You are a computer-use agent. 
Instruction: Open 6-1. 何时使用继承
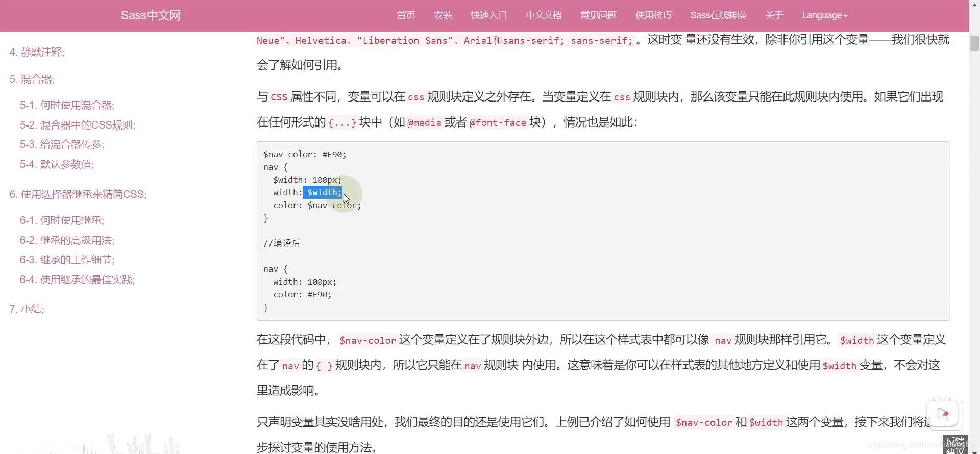coord(62,220)
